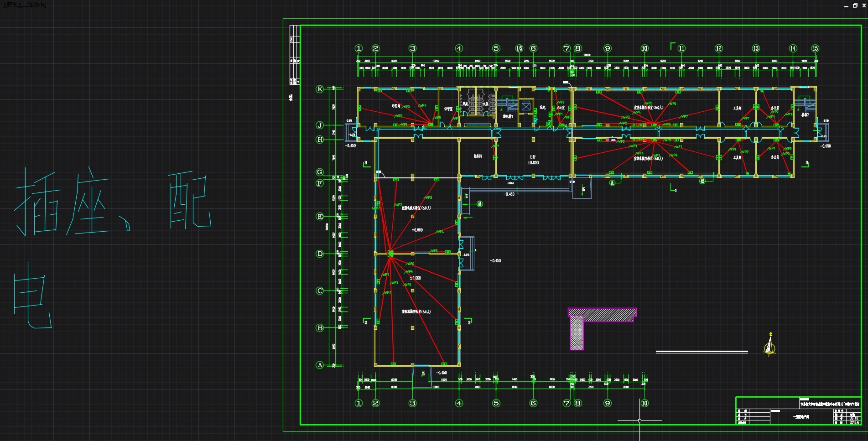Pick grid axis bubble B
Screen dimensions: 868x441
pos(320,328)
